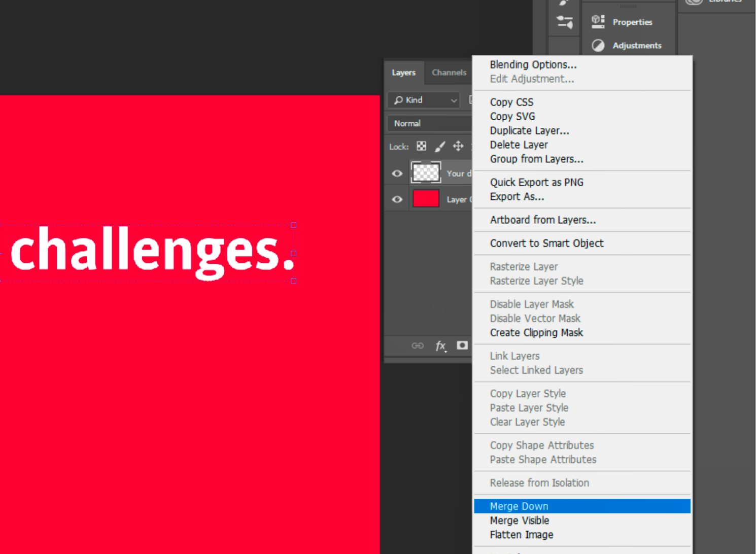Toggle visibility of the red layer
Screen dimensions: 756x554
coord(397,199)
